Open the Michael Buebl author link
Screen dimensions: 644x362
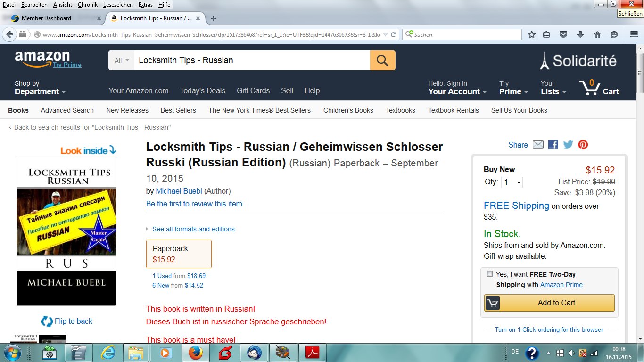(179, 191)
